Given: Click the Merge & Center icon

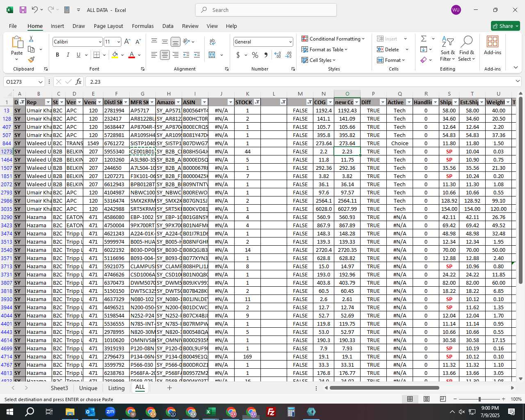Looking at the screenshot, I should click(212, 55).
